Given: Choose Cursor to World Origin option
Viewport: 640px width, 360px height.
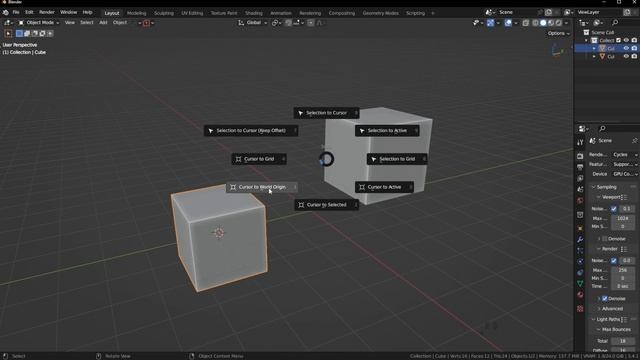Looking at the screenshot, I should tap(262, 187).
